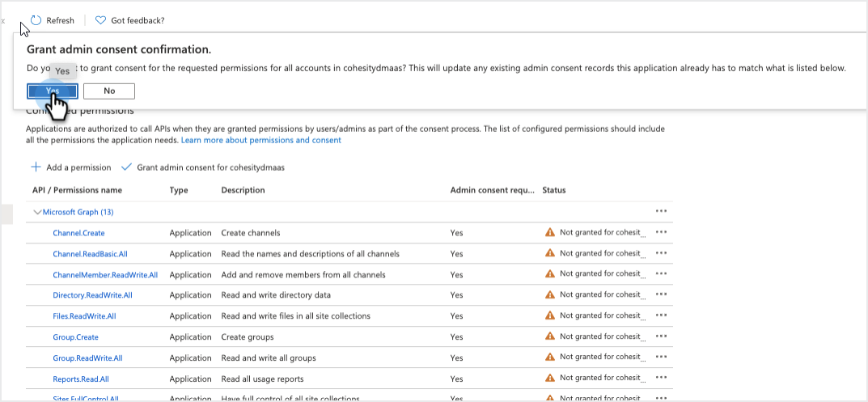Image resolution: width=868 pixels, height=402 pixels.
Task: Click the API / Permissions name column header
Action: (x=77, y=190)
